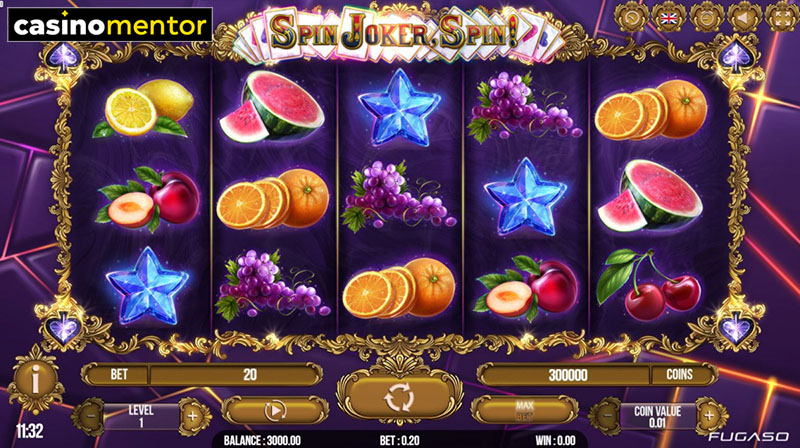Decrease coin value with minus button
800x448 pixels.
[x=607, y=416]
